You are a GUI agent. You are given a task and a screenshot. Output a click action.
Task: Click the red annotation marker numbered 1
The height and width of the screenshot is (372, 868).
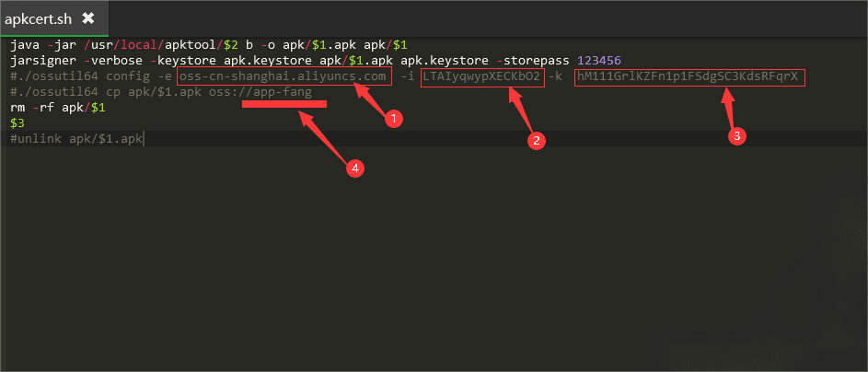(x=394, y=119)
